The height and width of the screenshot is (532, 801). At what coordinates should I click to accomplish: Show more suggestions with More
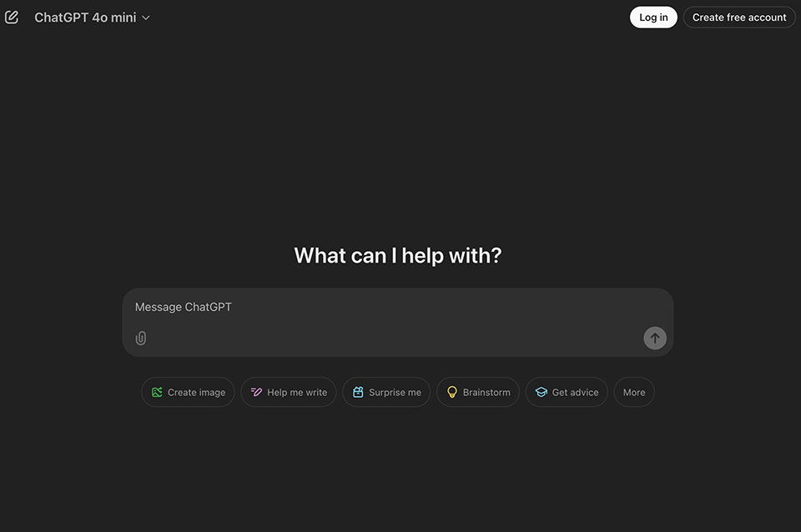634,392
